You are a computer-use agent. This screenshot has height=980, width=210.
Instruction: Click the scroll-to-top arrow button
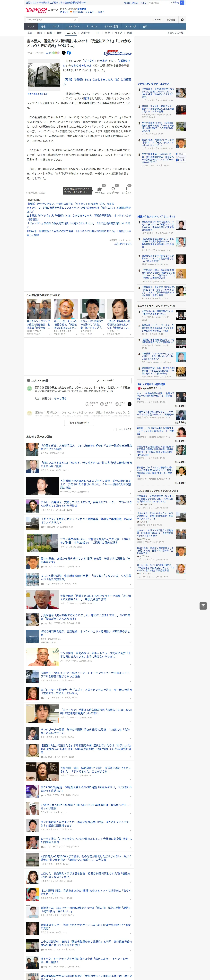(203, 606)
